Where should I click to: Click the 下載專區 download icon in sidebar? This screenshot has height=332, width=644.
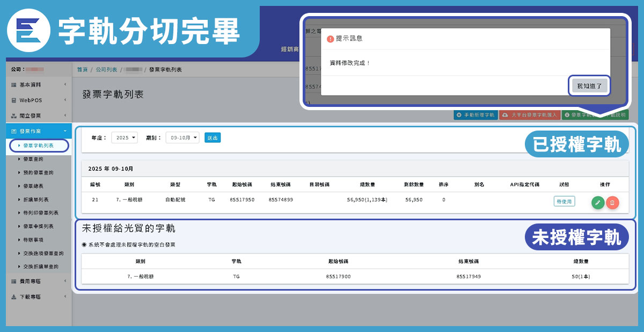pyautogui.click(x=14, y=297)
